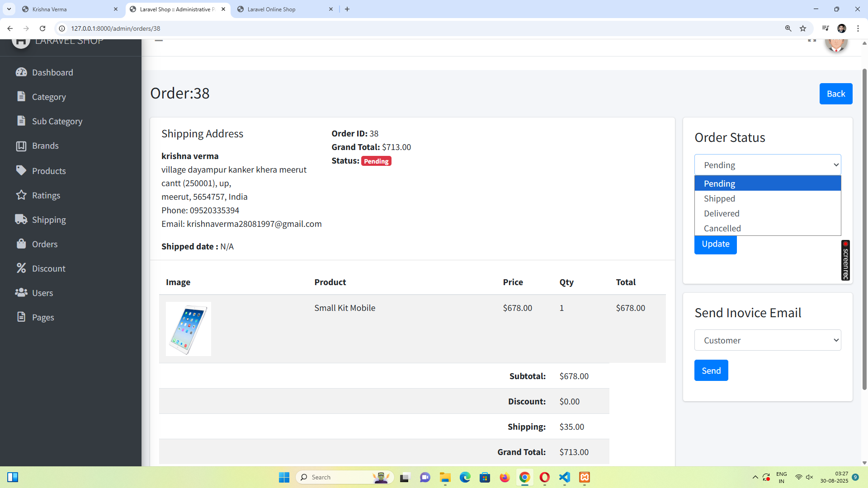The width and height of the screenshot is (868, 488).
Task: Click the Category file icon
Action: point(21,96)
